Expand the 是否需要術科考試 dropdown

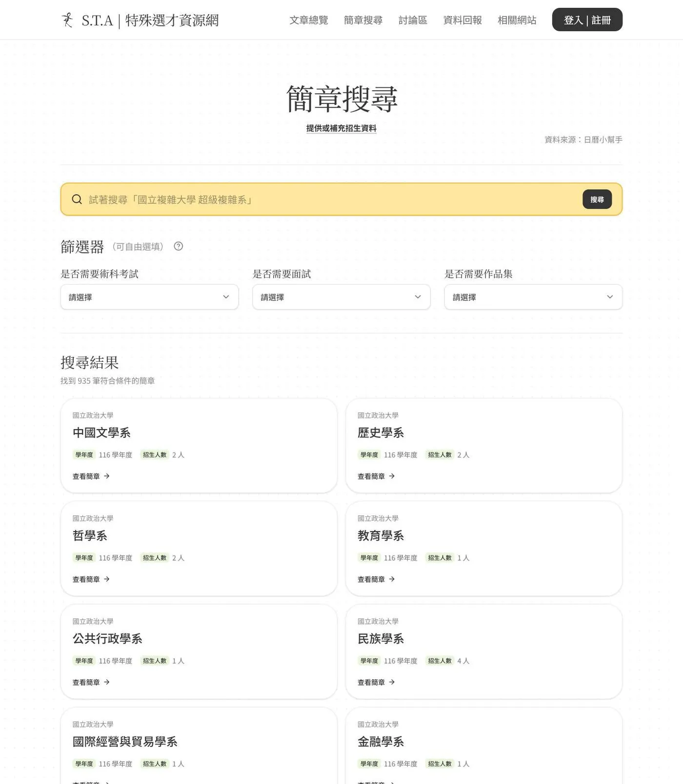coord(149,297)
